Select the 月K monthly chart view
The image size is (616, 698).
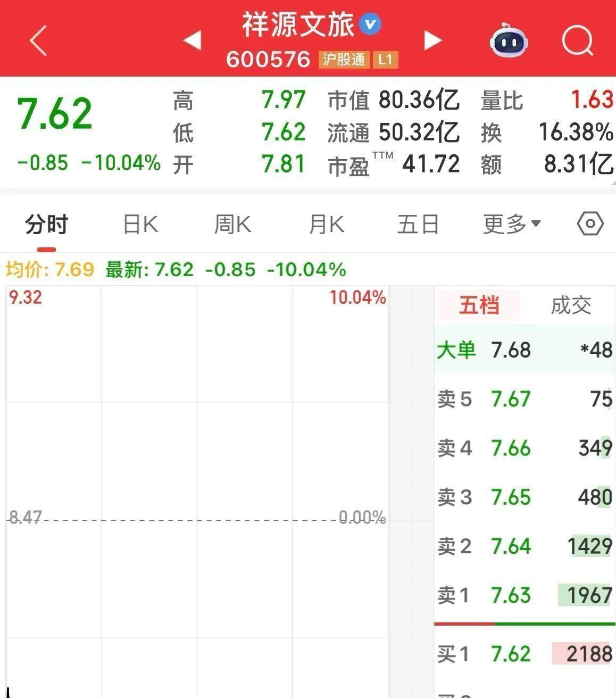tap(326, 224)
